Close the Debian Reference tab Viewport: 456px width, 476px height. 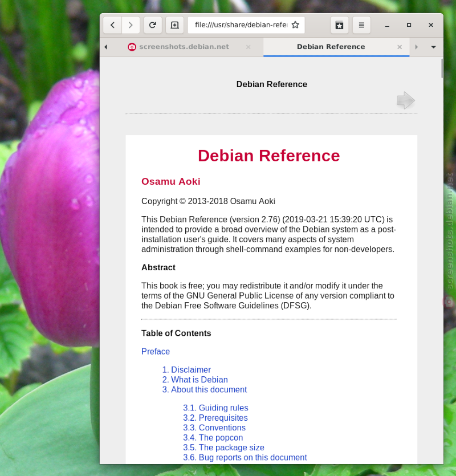pyautogui.click(x=400, y=47)
